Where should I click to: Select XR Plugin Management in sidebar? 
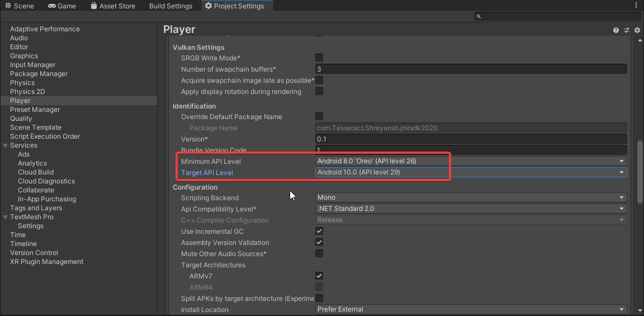(x=46, y=262)
